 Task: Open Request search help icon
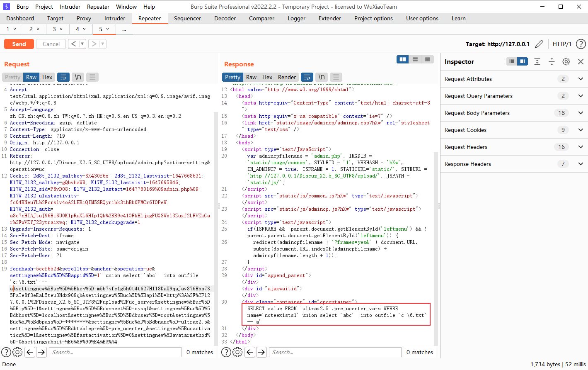(x=6, y=352)
